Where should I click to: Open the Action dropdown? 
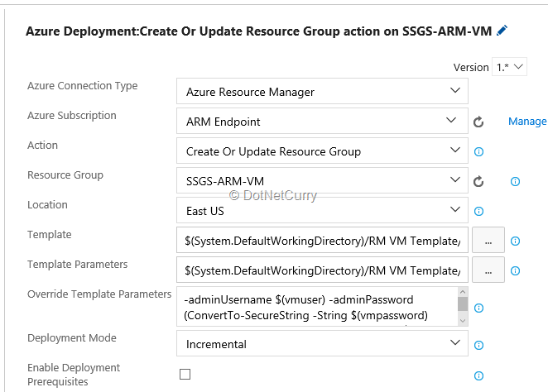click(x=322, y=151)
